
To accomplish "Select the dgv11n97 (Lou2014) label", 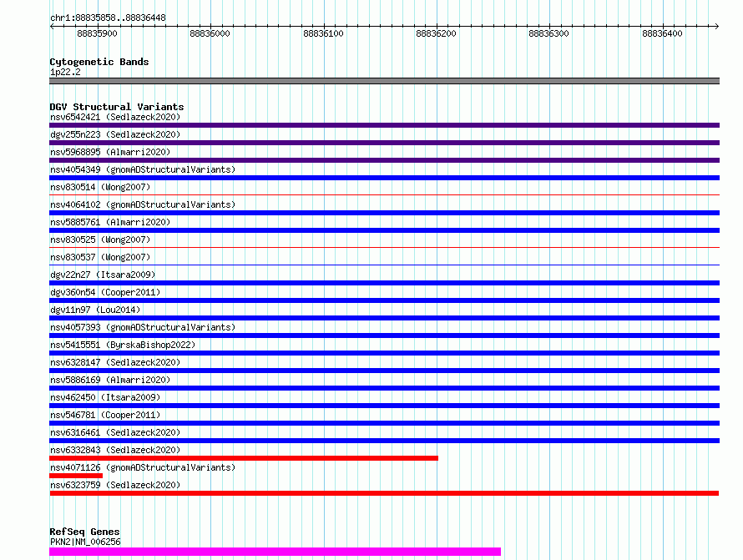I will [x=95, y=310].
